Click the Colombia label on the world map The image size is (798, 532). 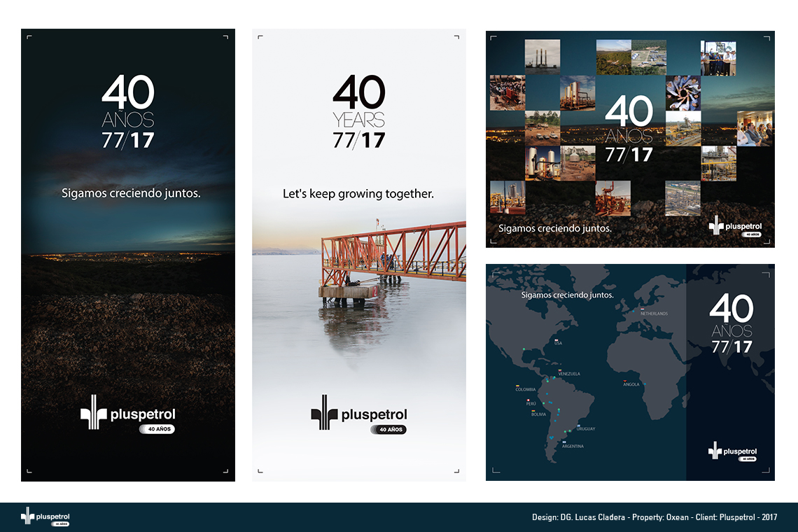525,390
